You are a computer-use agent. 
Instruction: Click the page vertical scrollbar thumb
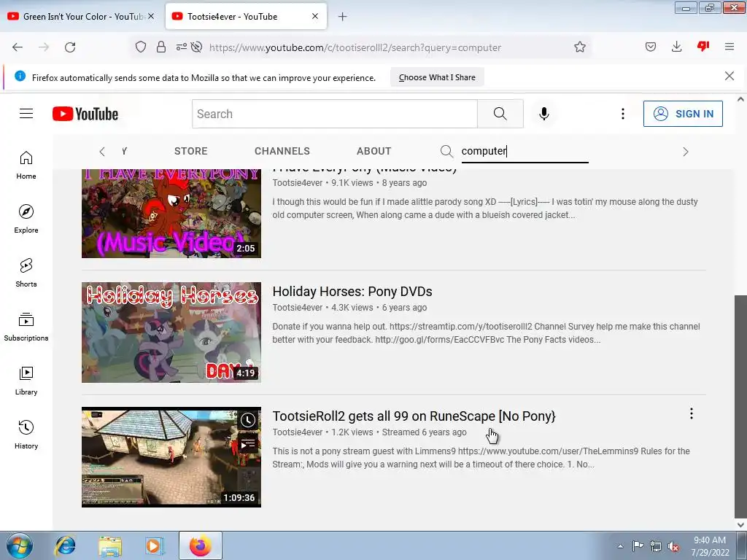pyautogui.click(x=740, y=406)
